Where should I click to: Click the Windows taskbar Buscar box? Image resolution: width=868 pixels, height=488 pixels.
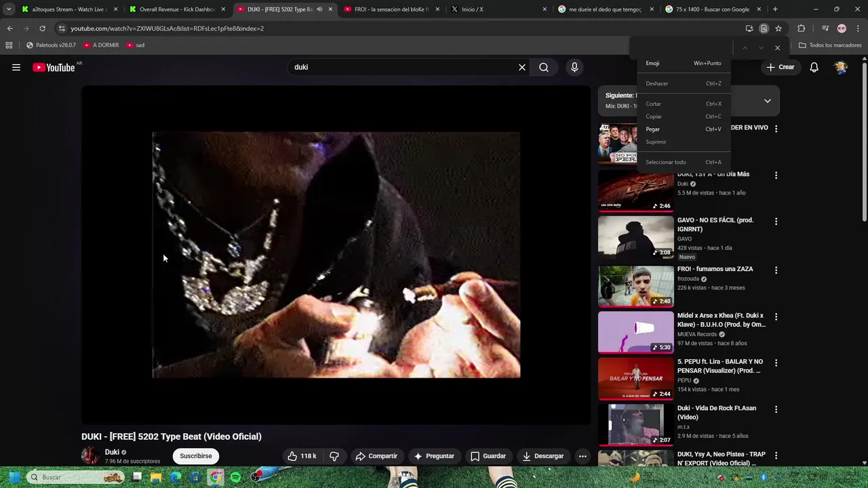click(76, 477)
